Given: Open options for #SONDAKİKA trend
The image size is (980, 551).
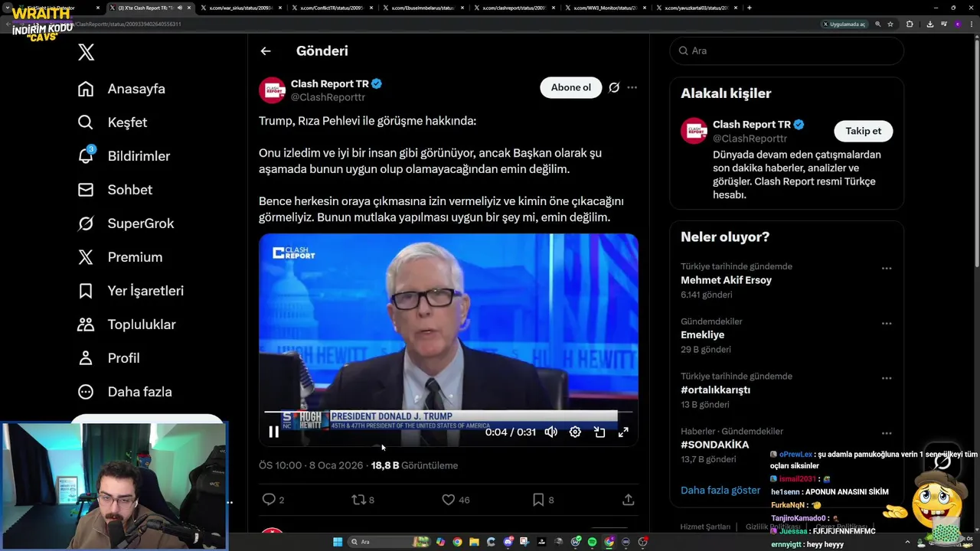Looking at the screenshot, I should click(x=887, y=434).
